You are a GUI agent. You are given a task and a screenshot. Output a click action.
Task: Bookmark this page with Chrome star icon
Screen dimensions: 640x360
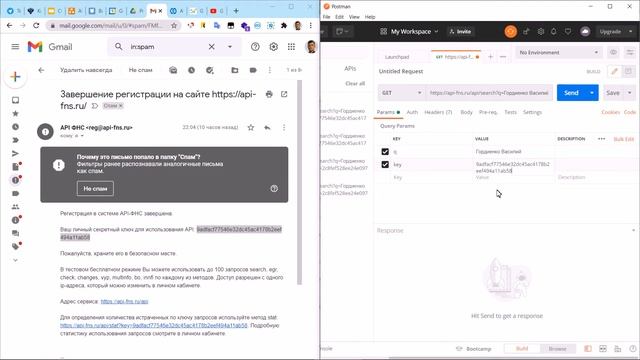click(x=174, y=26)
